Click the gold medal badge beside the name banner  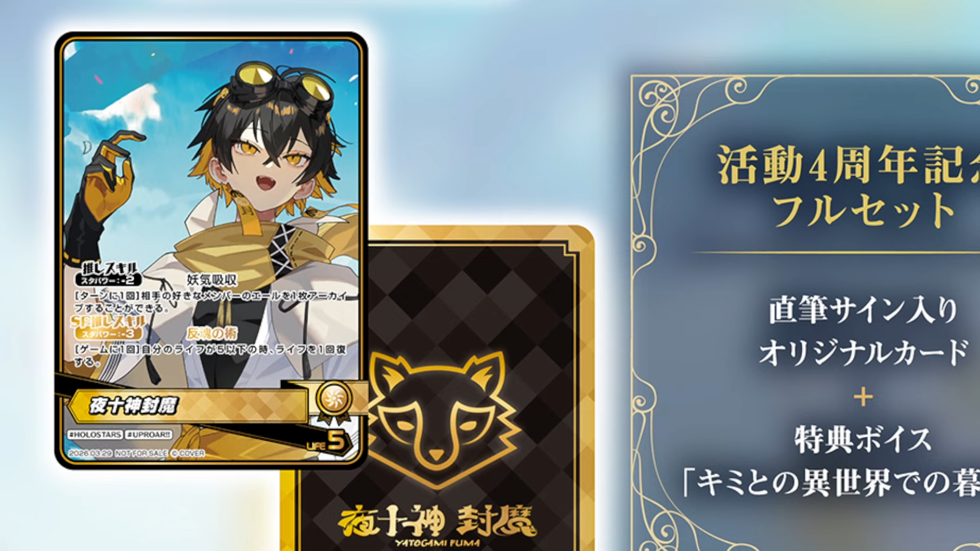334,400
